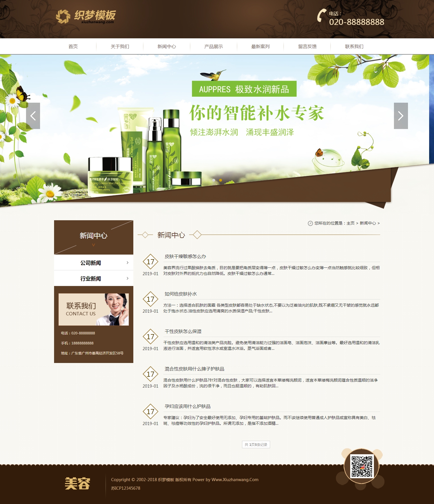The height and width of the screenshot is (504, 434).
Task: Click 主页 link in breadcrumb
Action: 350,223
